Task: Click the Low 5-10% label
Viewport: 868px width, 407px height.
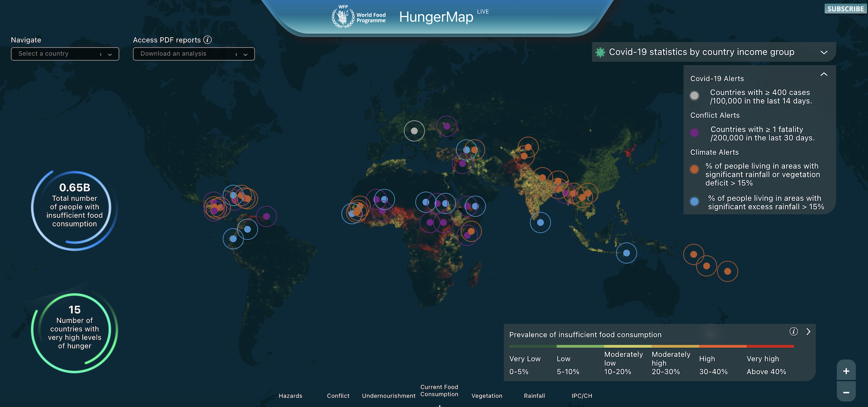Action: click(568, 365)
